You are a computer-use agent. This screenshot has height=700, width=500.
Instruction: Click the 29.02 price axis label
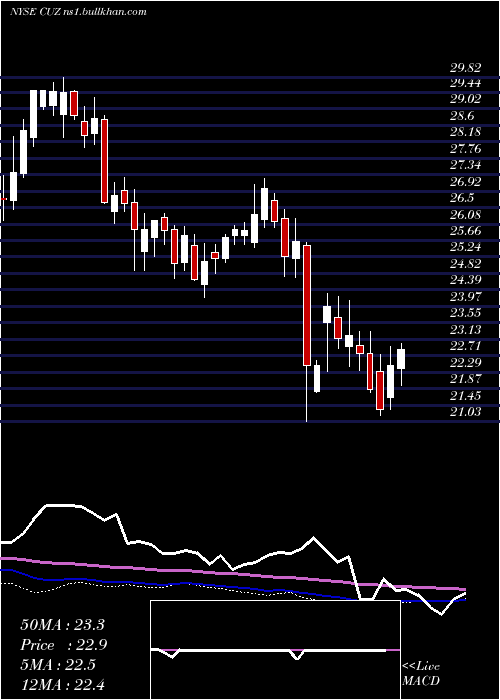(x=466, y=99)
